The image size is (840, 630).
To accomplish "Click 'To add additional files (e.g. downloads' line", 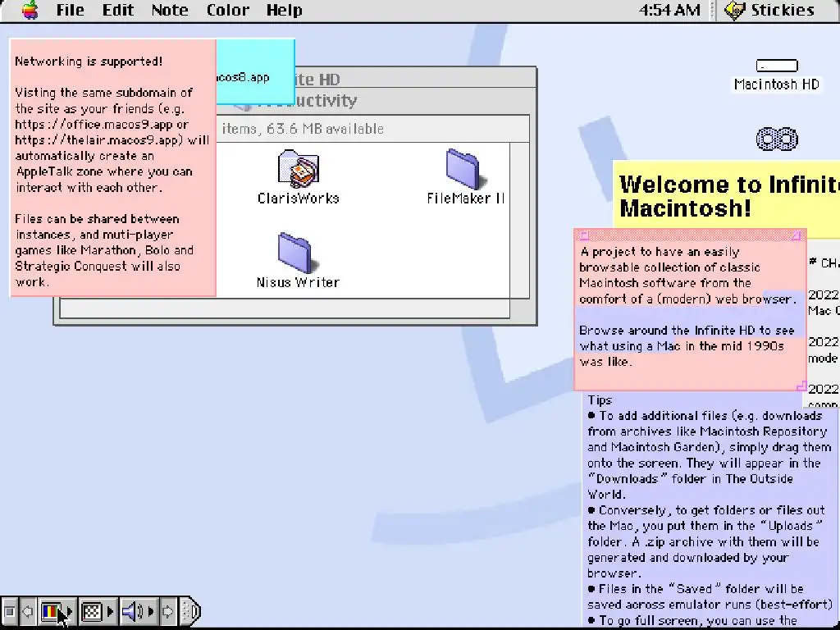I will tap(705, 416).
